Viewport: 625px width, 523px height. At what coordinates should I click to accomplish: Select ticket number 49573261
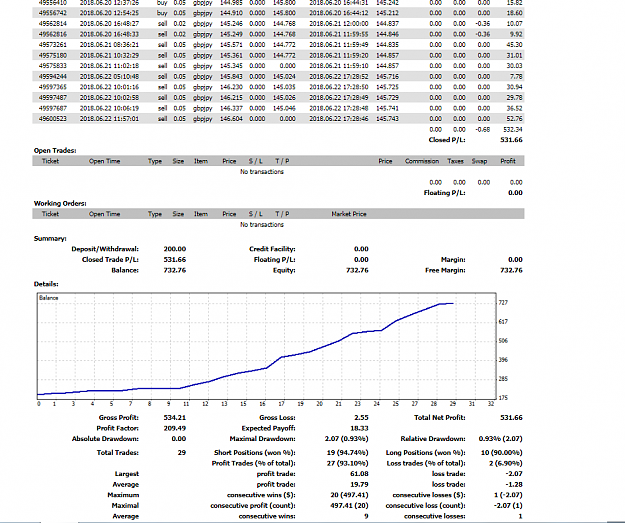pos(53,45)
